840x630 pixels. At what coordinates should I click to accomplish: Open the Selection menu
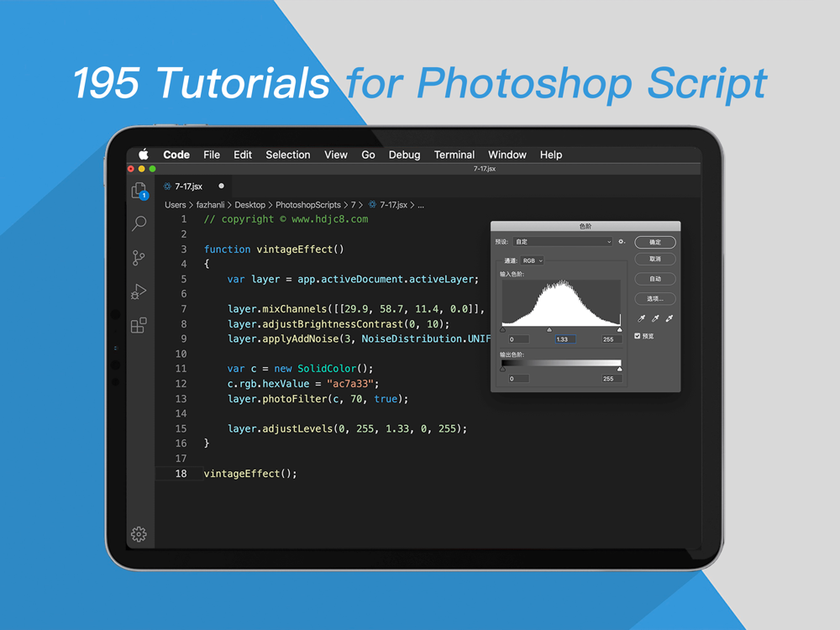click(x=287, y=155)
